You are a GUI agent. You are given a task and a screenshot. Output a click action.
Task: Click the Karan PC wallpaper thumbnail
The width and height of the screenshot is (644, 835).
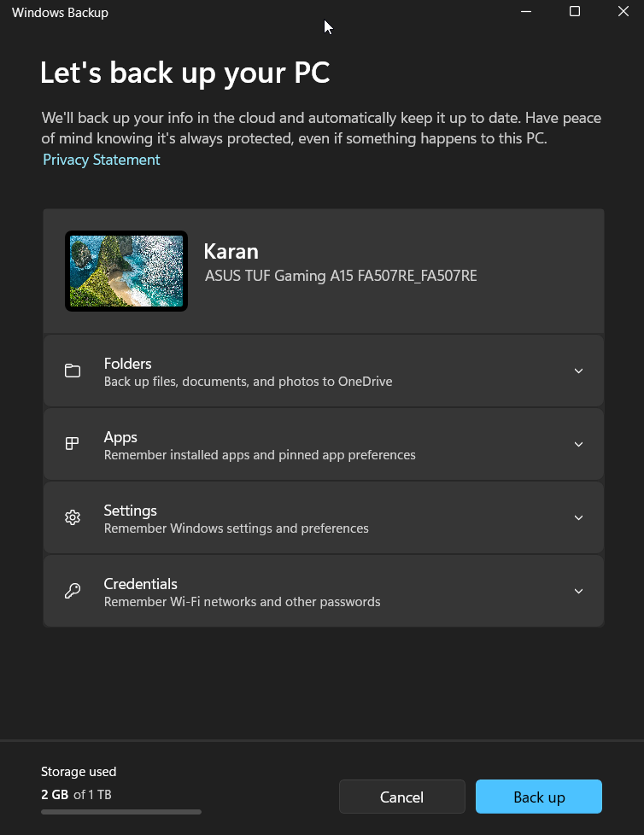pos(126,271)
